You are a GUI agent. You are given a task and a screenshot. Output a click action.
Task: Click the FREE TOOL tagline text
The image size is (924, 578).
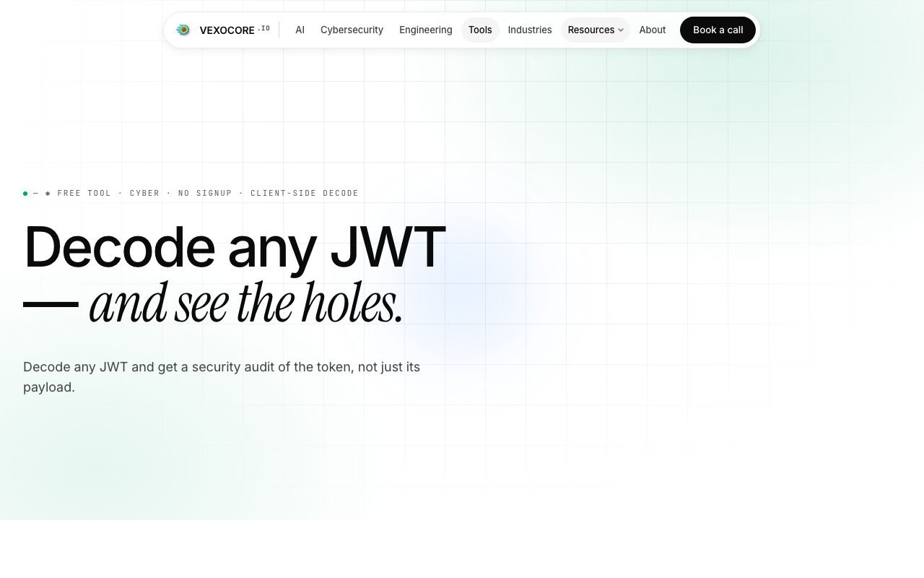84,193
